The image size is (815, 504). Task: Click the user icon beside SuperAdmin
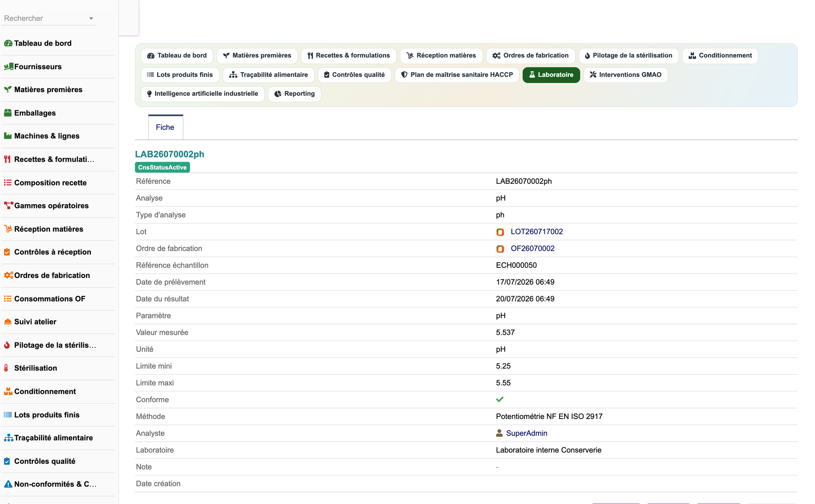coord(499,433)
